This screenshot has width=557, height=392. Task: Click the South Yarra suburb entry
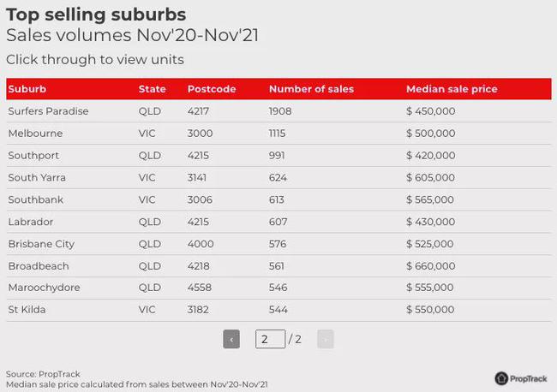click(37, 177)
